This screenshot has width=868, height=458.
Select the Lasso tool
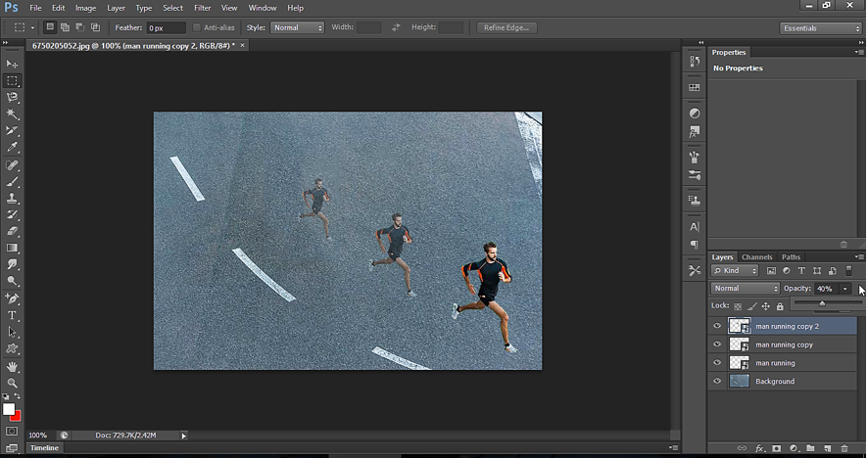12,97
